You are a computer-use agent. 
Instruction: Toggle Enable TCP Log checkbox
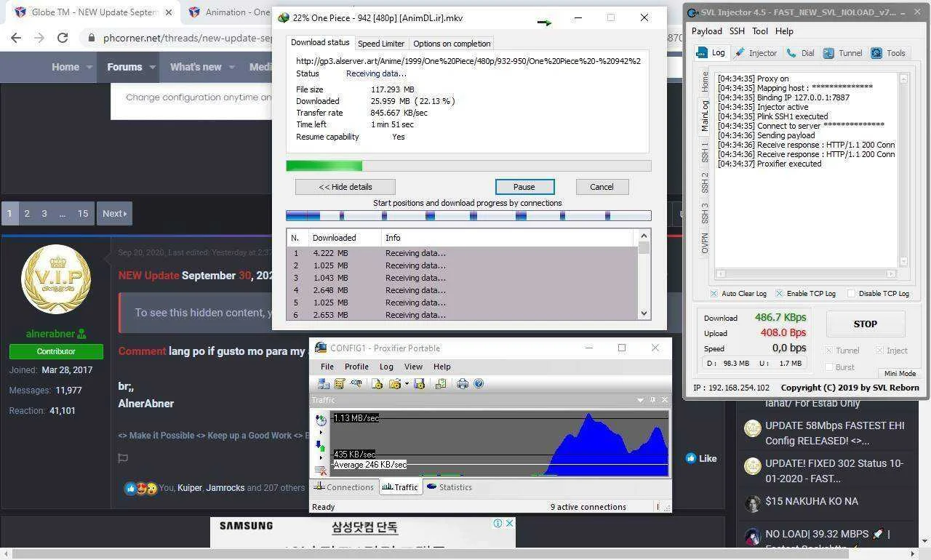click(x=779, y=294)
